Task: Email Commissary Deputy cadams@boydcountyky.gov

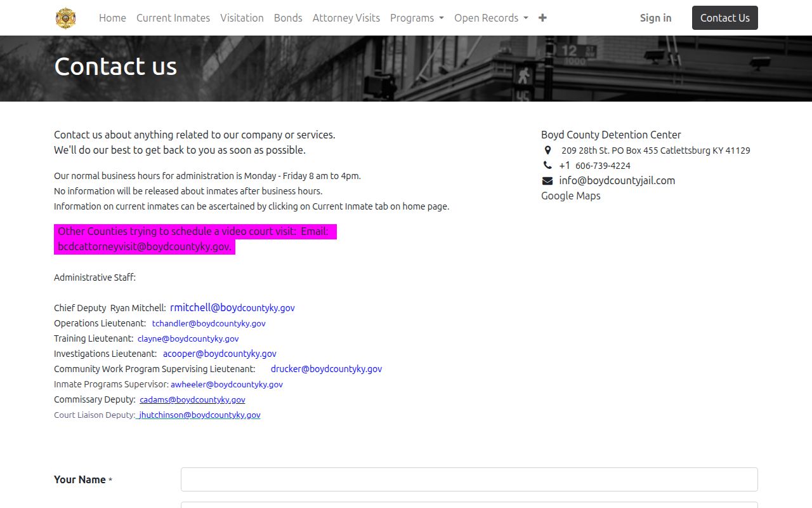Action: pos(192,399)
